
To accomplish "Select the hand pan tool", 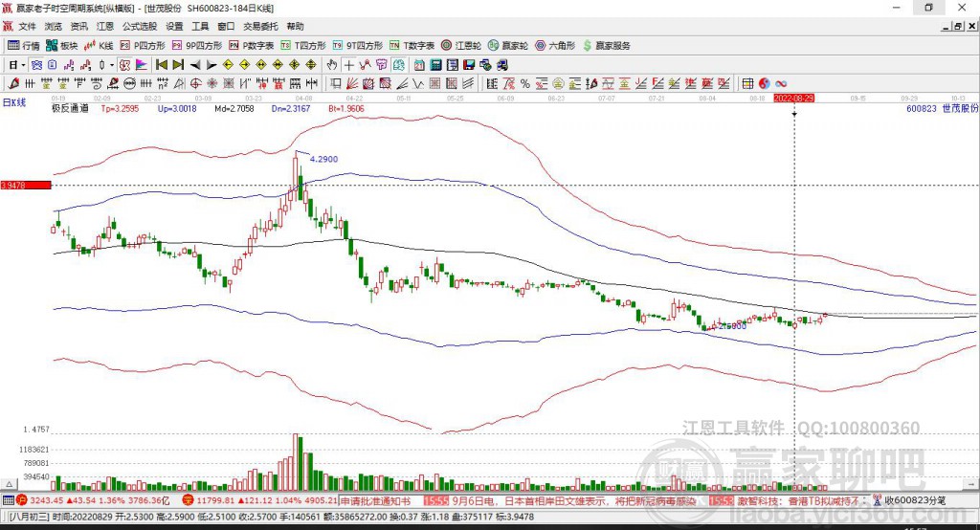I will click(332, 65).
